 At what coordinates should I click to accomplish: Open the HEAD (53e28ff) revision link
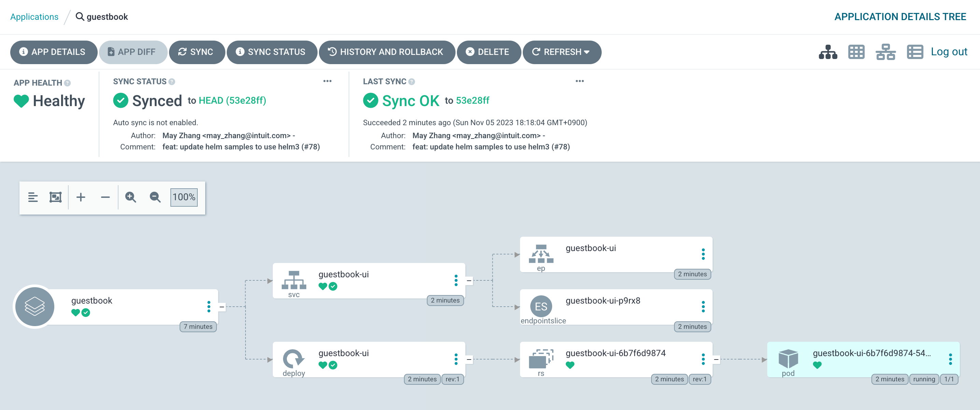coord(232,100)
